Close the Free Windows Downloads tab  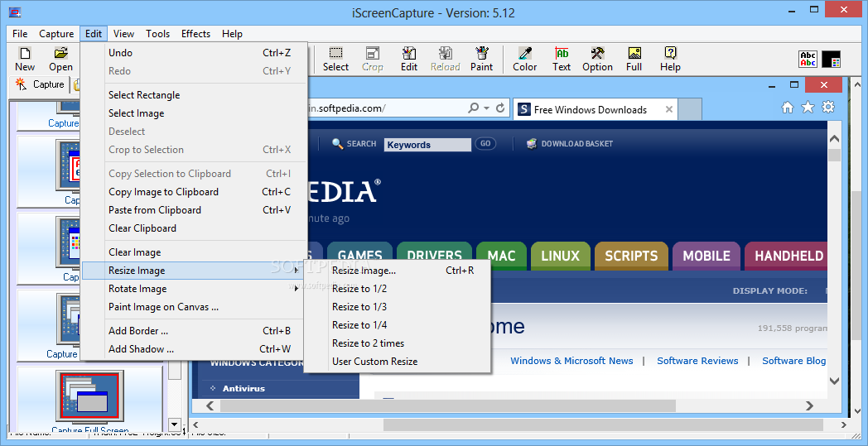tap(668, 109)
